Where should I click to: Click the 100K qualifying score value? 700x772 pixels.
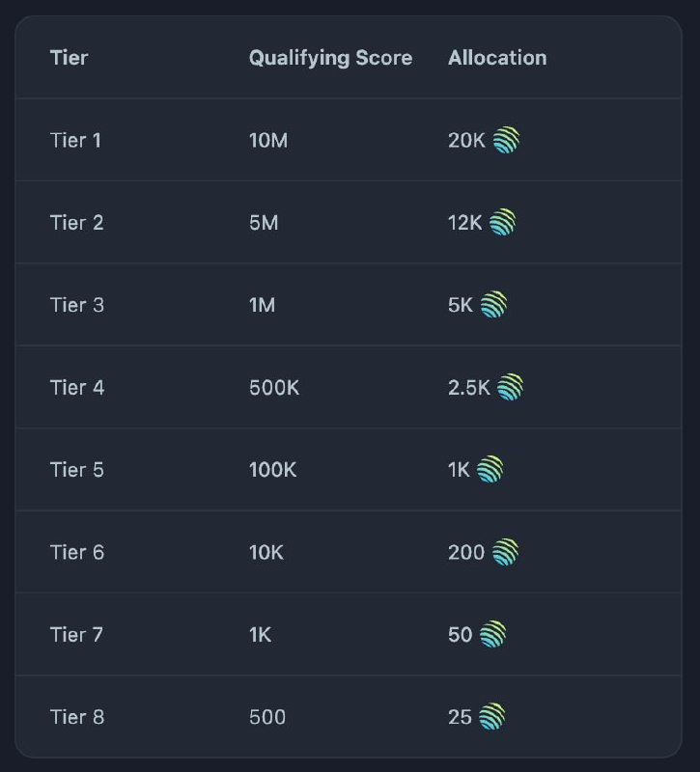[273, 470]
